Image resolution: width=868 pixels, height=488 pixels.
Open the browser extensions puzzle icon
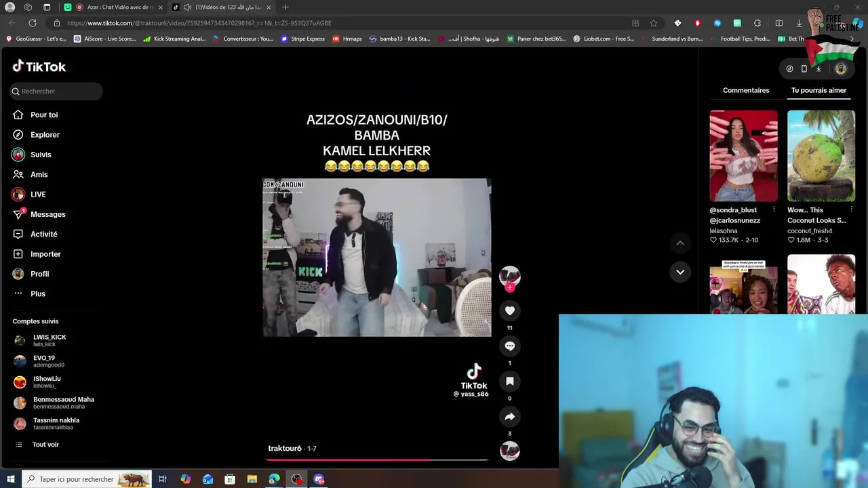[x=757, y=23]
